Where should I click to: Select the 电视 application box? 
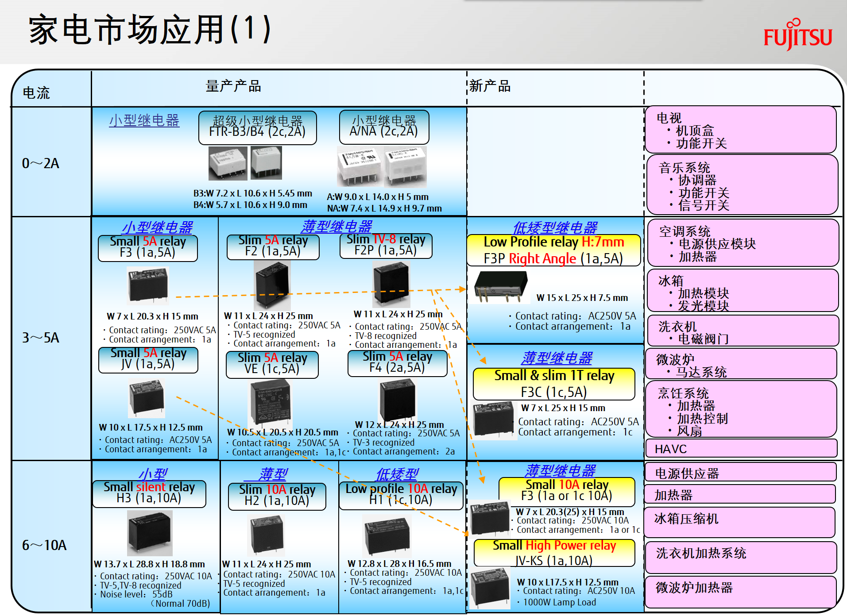point(741,130)
